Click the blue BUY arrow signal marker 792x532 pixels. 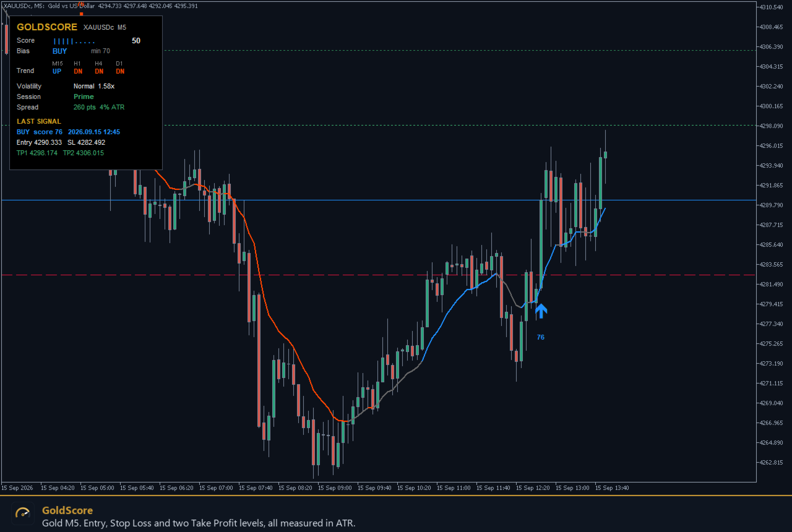pyautogui.click(x=541, y=311)
